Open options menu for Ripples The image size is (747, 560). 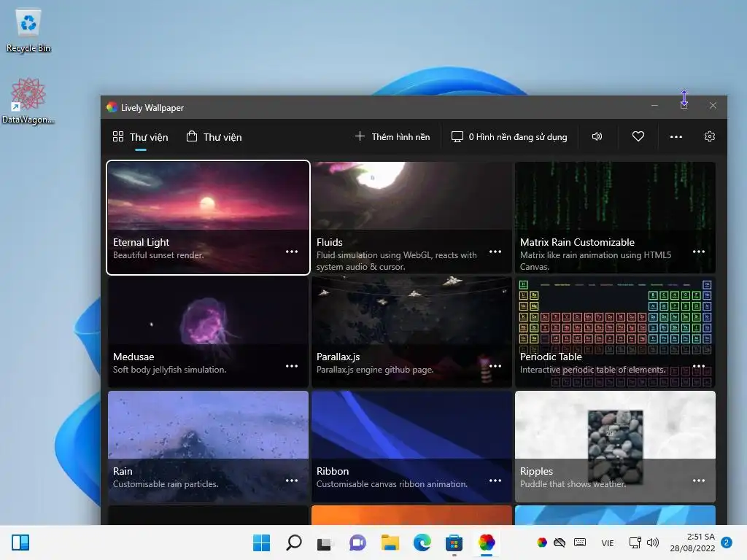698,481
